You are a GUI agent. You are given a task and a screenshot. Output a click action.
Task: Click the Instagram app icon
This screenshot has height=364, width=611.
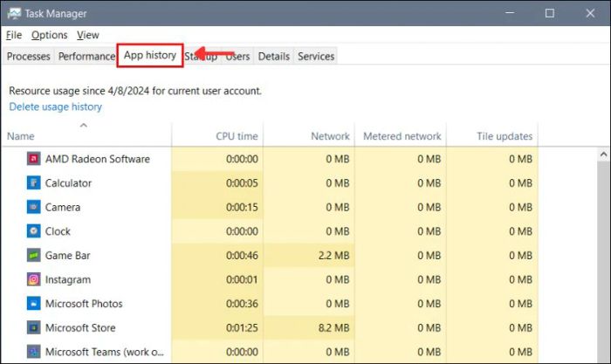pyautogui.click(x=33, y=279)
